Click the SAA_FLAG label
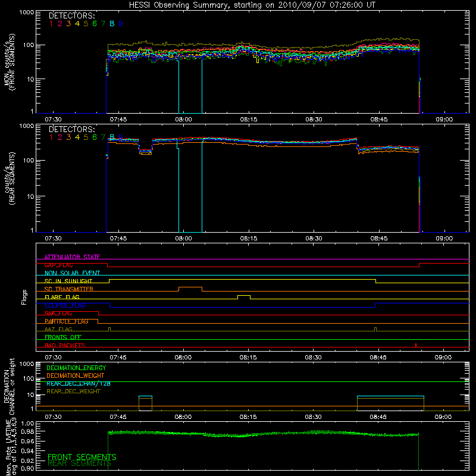Screen dimensions: 476x476 pyautogui.click(x=58, y=314)
